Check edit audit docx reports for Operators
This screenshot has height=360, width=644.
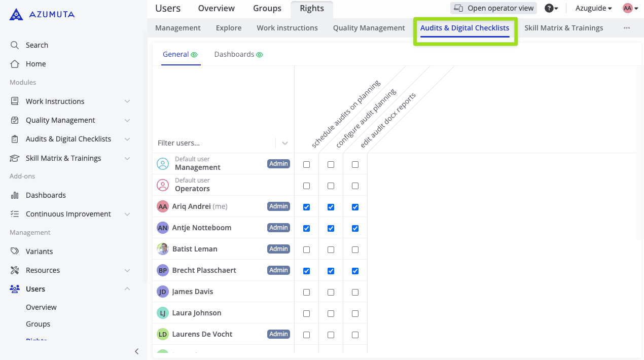click(355, 186)
